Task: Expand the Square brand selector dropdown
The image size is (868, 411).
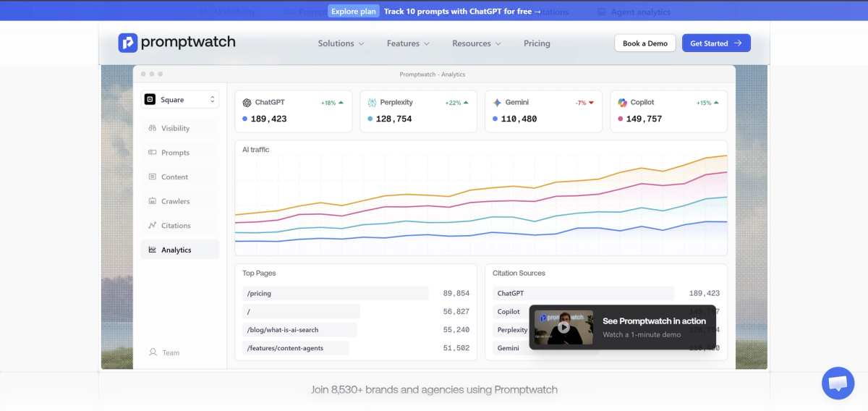Action: click(180, 100)
